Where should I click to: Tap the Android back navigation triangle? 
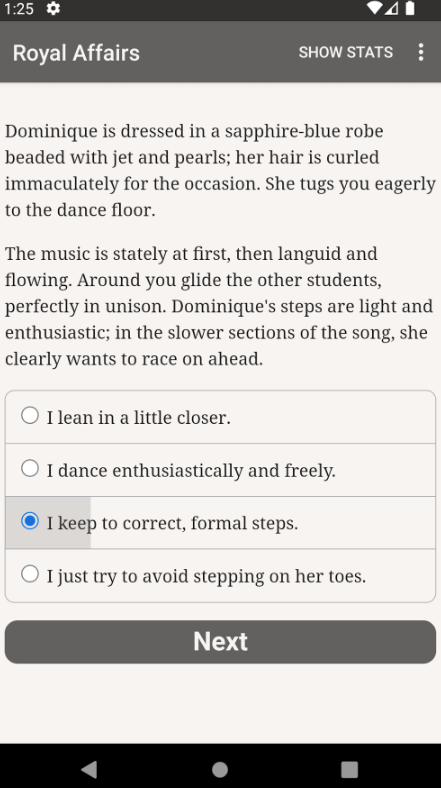click(89, 769)
